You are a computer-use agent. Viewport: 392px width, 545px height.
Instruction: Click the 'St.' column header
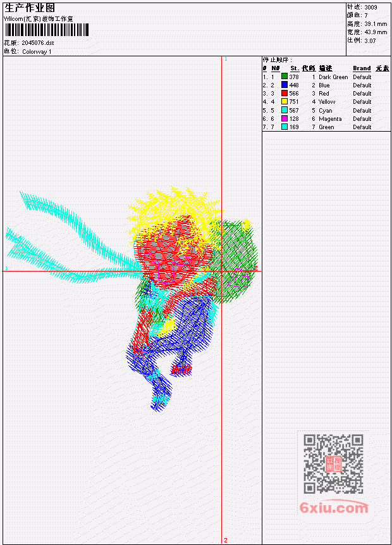pos(295,68)
